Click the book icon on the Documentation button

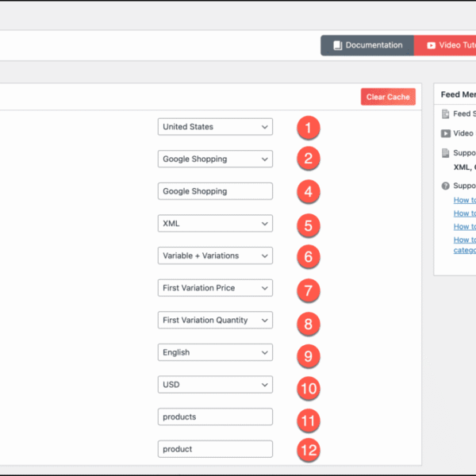click(337, 45)
